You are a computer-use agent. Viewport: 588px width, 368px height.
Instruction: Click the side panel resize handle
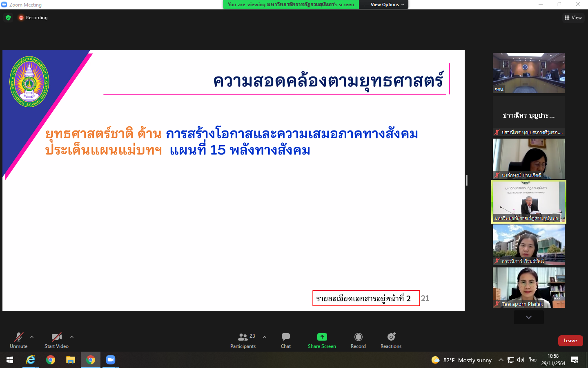(467, 180)
